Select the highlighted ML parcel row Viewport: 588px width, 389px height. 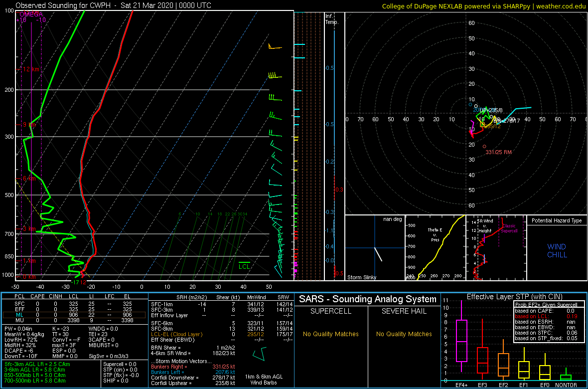(x=75, y=315)
